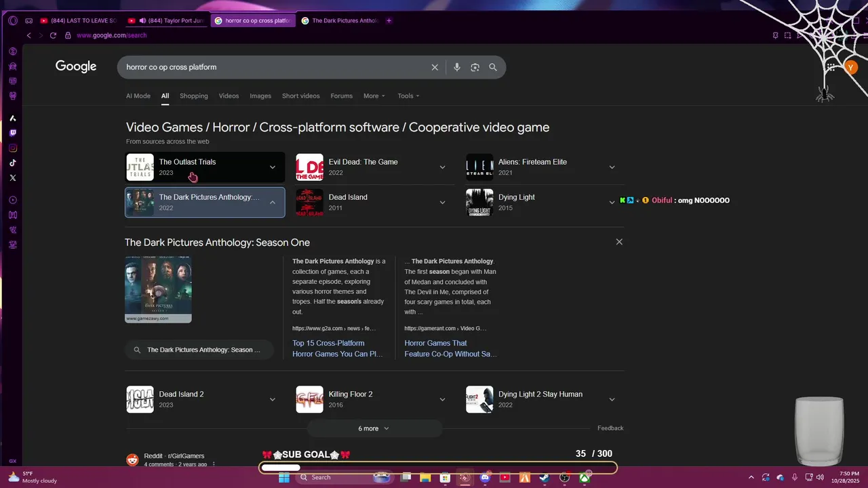The width and height of the screenshot is (868, 488).
Task: Open weather widget 51°F Mostly cloudy
Action: point(32,477)
